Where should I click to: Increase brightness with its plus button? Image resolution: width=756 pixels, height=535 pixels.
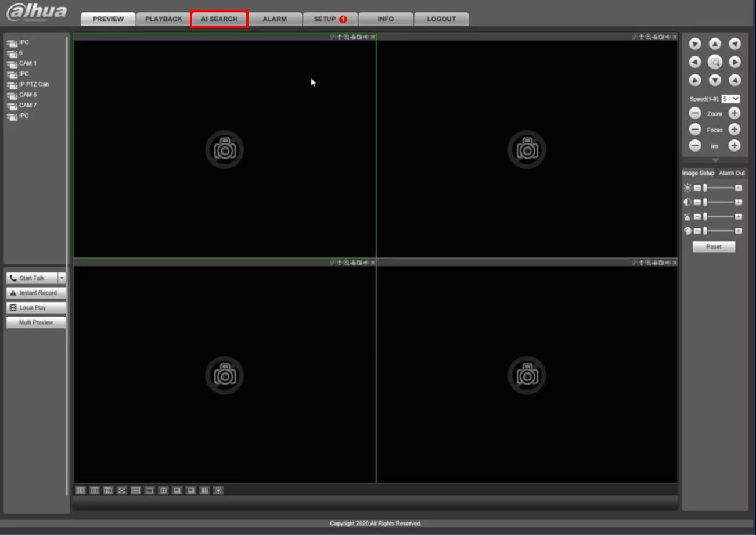tap(739, 188)
